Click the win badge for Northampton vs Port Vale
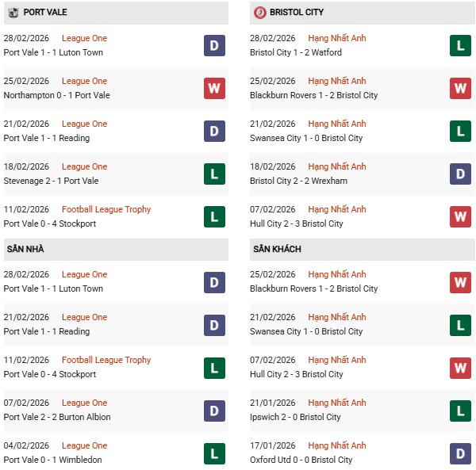 coord(214,89)
